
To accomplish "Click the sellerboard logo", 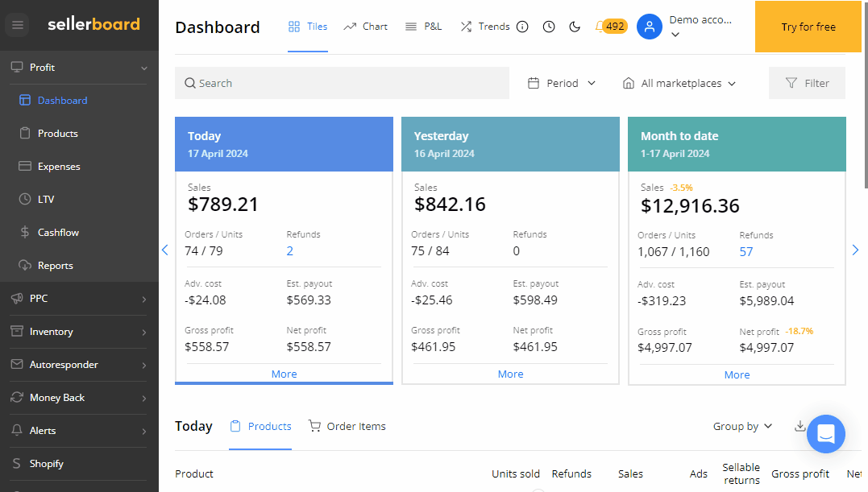I will pos(93,24).
